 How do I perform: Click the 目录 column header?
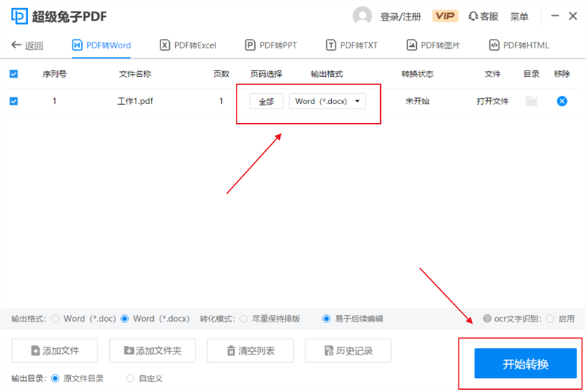click(x=531, y=74)
